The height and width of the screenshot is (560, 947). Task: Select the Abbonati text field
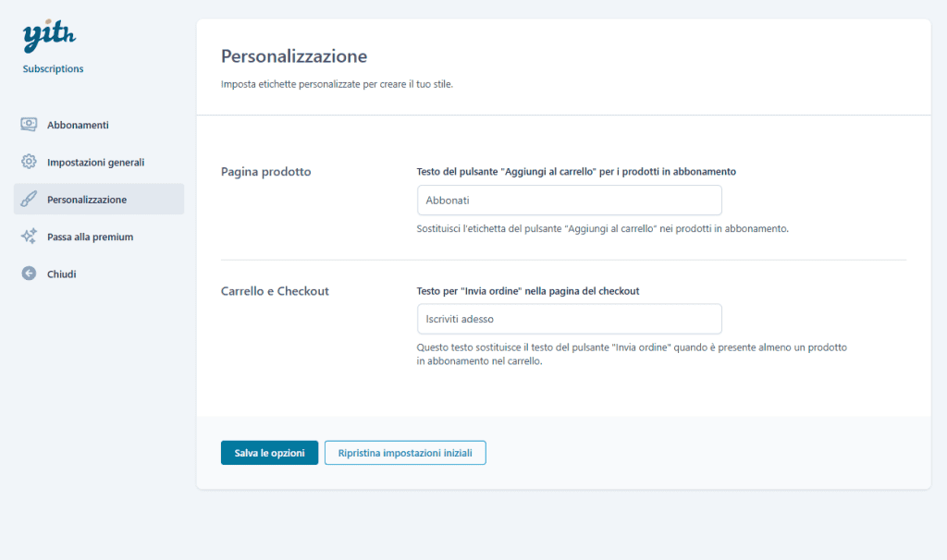click(569, 200)
